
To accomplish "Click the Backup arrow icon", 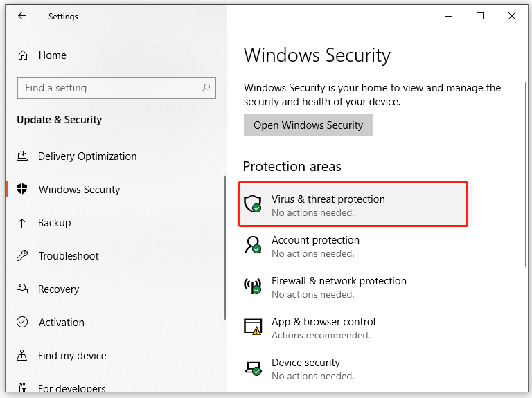I will [22, 223].
